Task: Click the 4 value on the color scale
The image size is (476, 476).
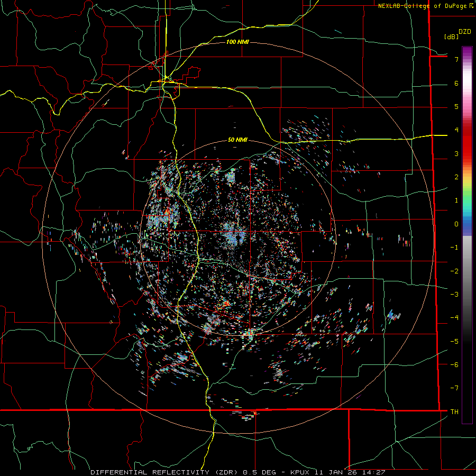Action: click(x=456, y=130)
